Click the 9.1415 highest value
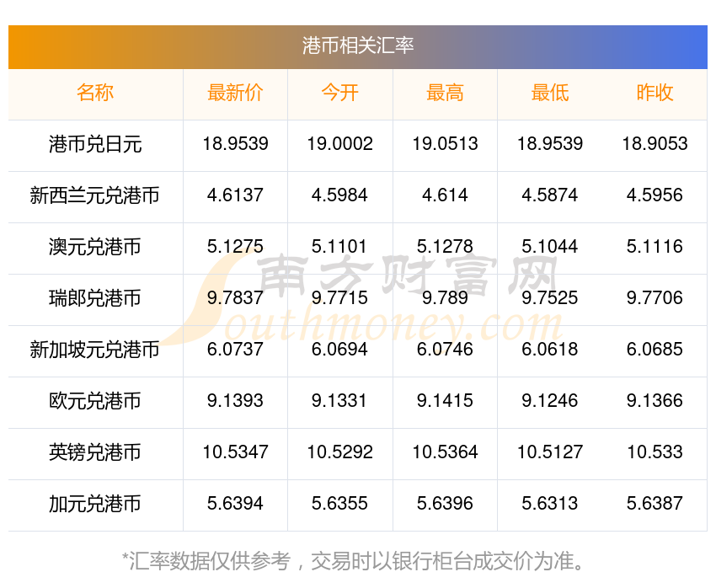The image size is (716, 588). [445, 400]
